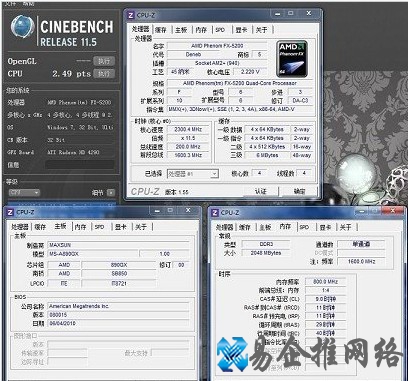Open 缓存 tab in the CPU-Z mainboard window
The height and width of the screenshot is (381, 408).
pyautogui.click(x=40, y=227)
